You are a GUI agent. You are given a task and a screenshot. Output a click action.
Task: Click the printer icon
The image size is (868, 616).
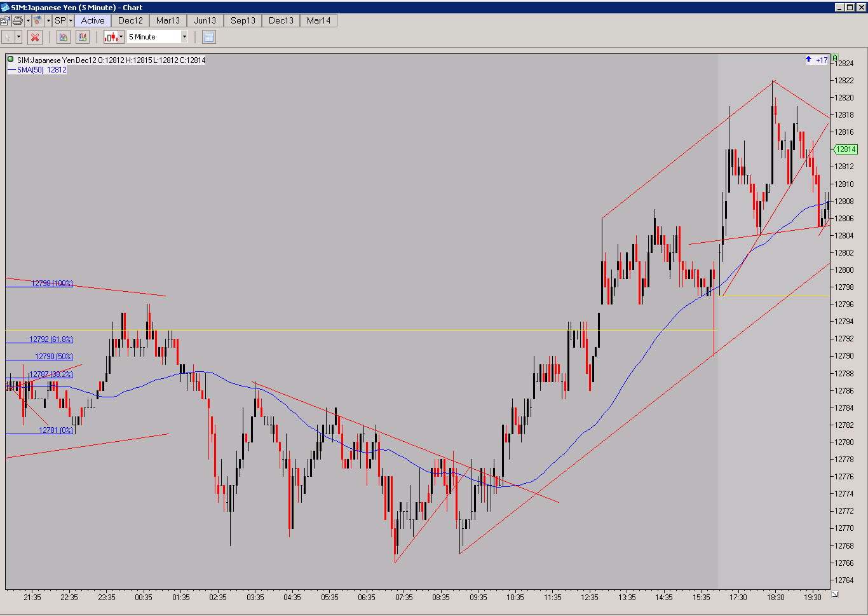click(18, 20)
